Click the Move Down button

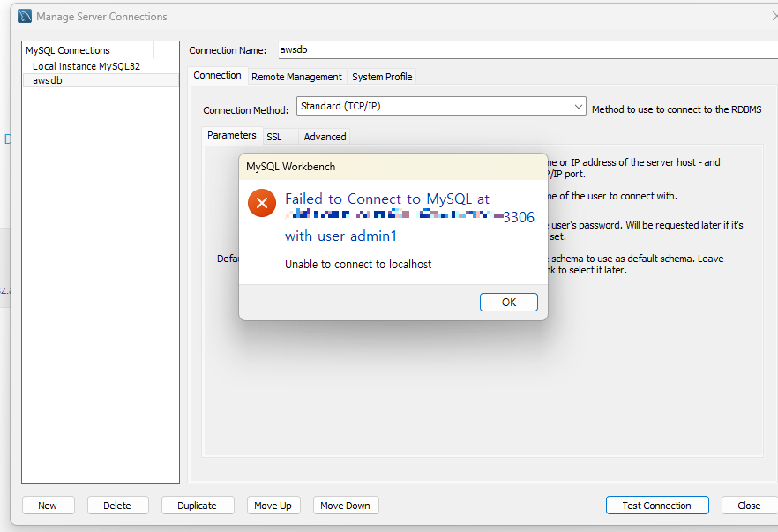(x=346, y=506)
